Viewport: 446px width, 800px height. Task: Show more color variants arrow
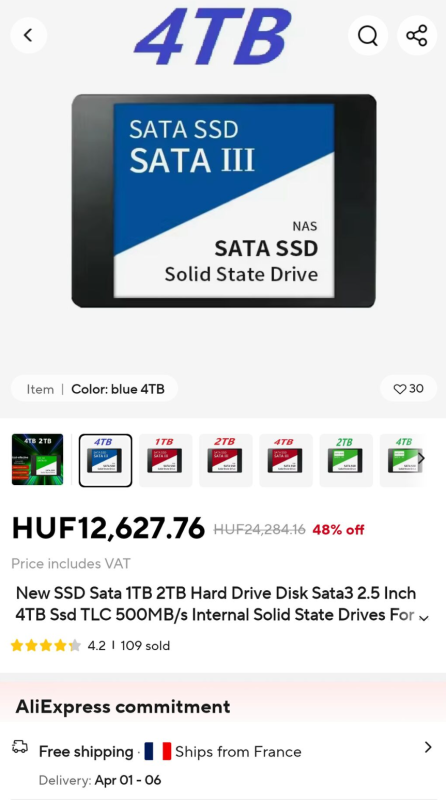tap(421, 458)
